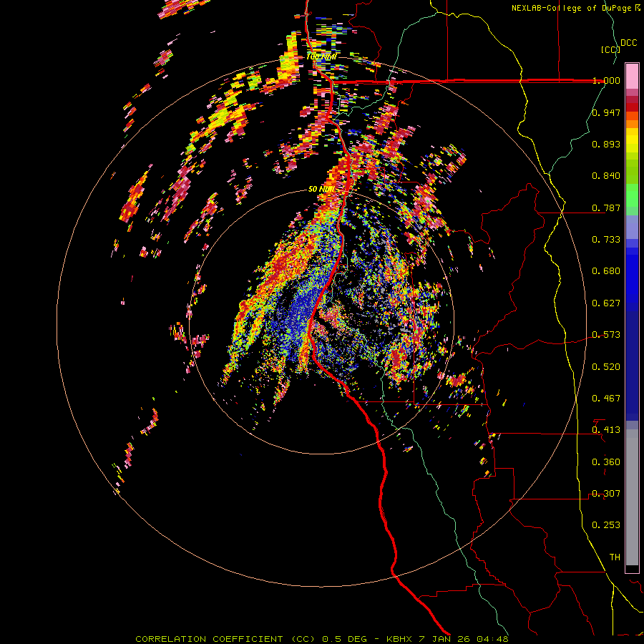Click the 0.467 scale label

click(606, 399)
